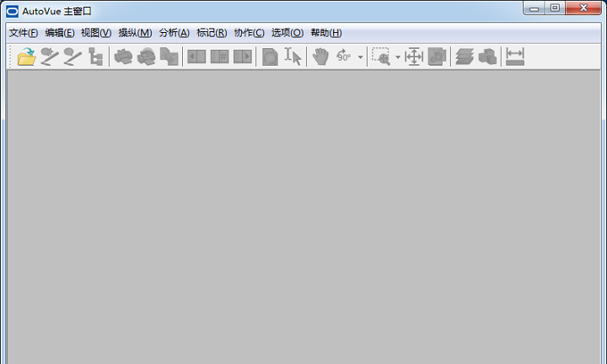Open the 操纵(M) menu
The image size is (607, 364).
point(135,33)
